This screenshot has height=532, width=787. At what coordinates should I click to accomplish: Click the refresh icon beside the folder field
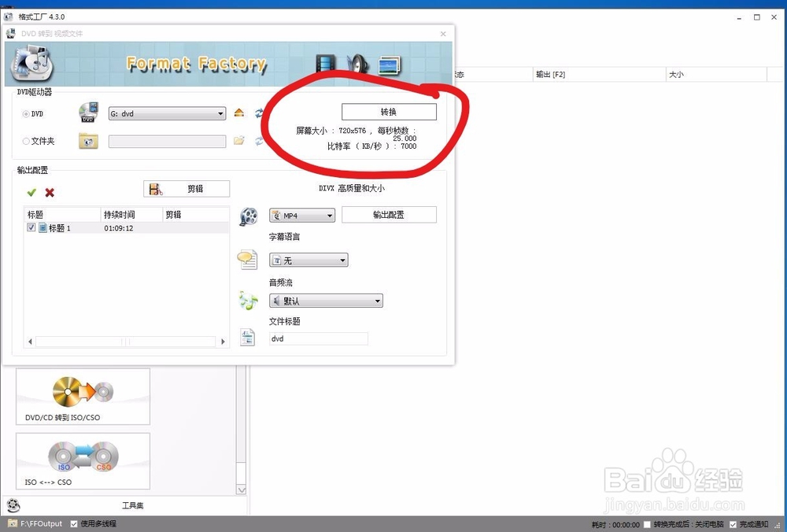pyautogui.click(x=259, y=141)
